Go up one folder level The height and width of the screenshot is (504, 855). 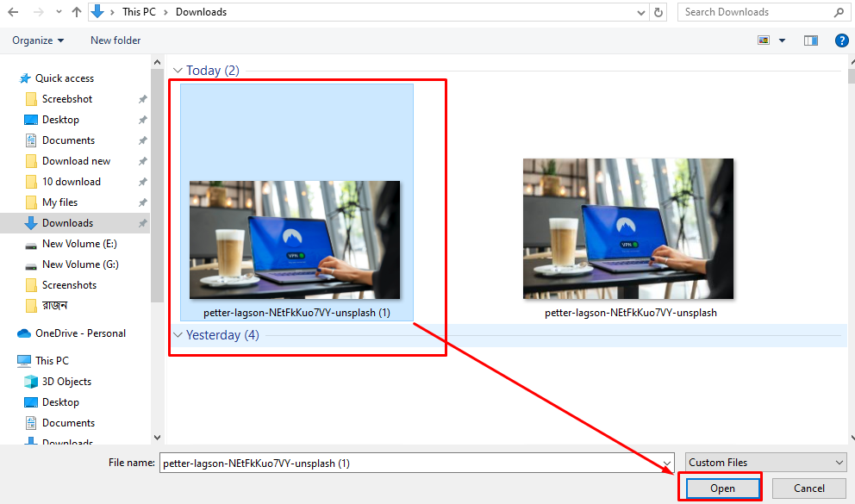coord(77,12)
